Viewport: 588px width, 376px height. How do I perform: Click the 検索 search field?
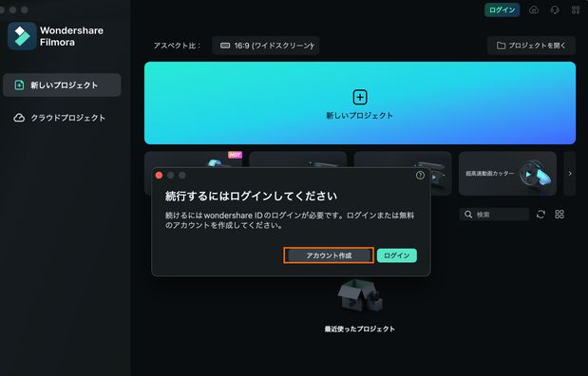[494, 214]
